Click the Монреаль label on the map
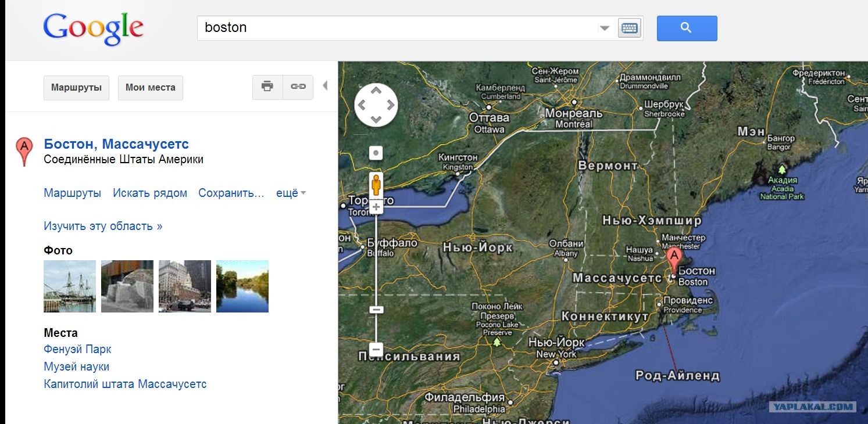Viewport: 868px width, 424px height. (574, 113)
